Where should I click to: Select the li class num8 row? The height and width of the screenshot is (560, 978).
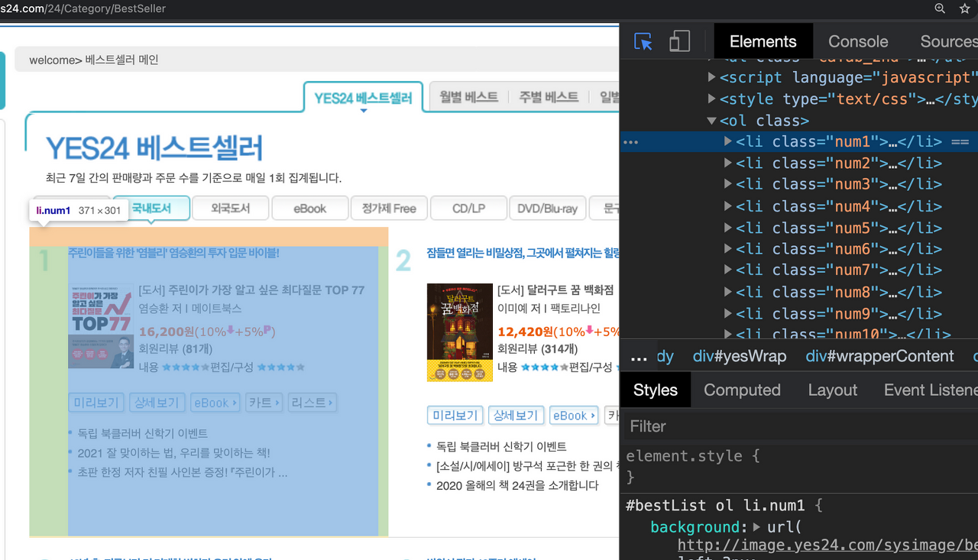click(798, 291)
